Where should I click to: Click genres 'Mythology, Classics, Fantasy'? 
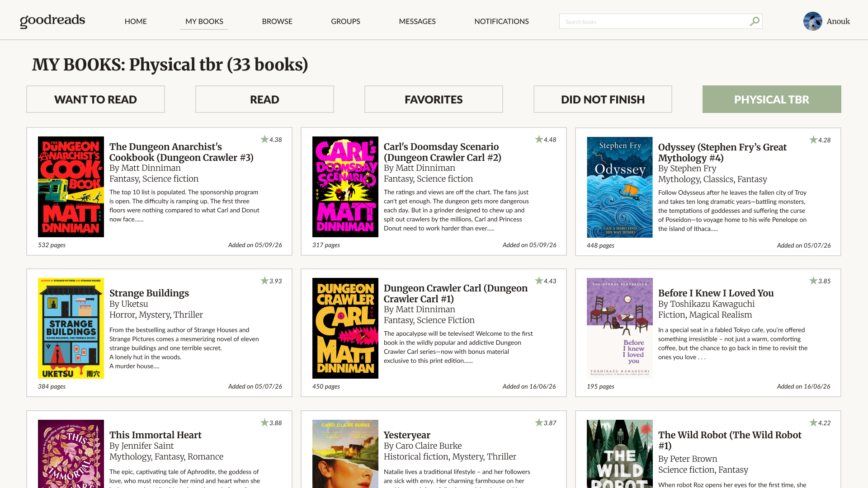click(712, 179)
